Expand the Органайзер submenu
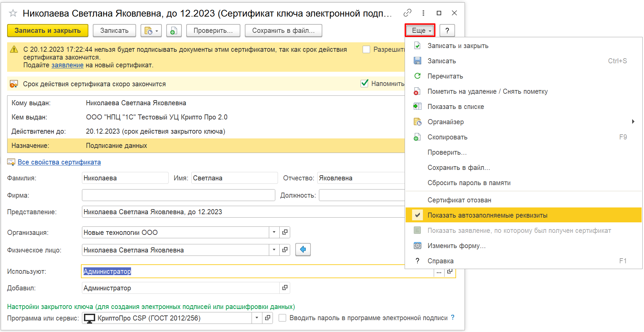The width and height of the screenshot is (644, 332). pyautogui.click(x=523, y=122)
